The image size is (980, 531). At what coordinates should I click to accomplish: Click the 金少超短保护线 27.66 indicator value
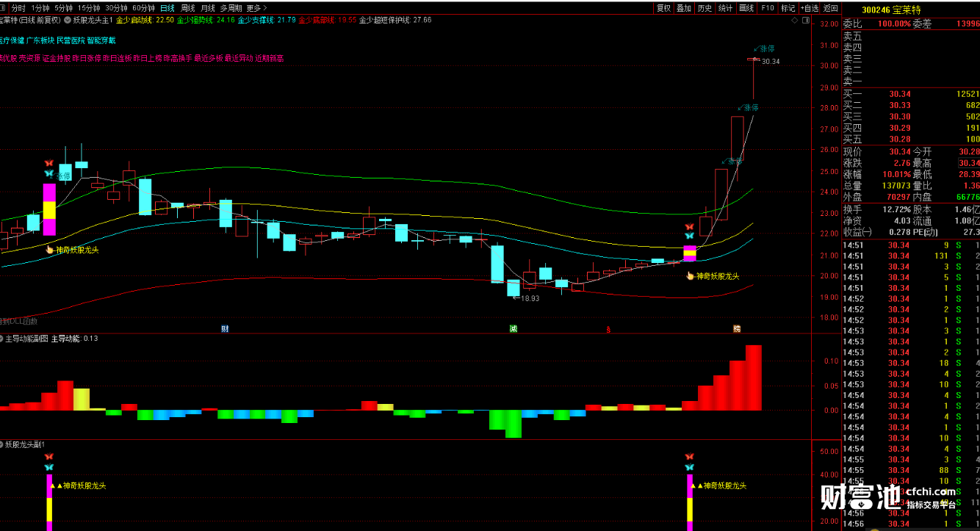click(395, 21)
